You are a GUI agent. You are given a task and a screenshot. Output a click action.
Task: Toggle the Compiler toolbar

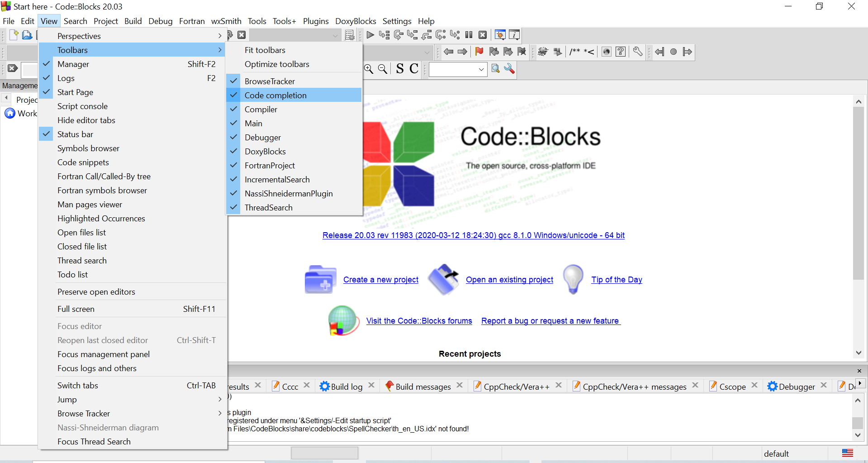[x=294, y=110]
